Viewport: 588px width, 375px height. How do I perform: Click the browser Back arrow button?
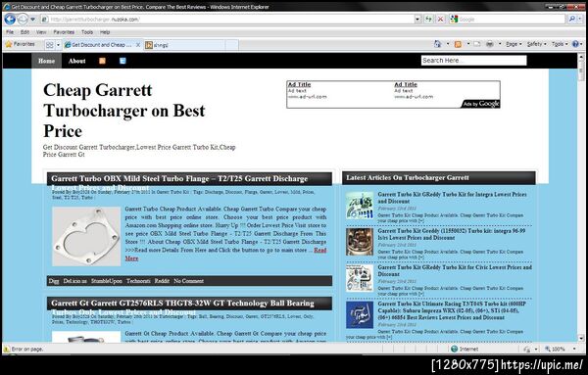point(10,19)
